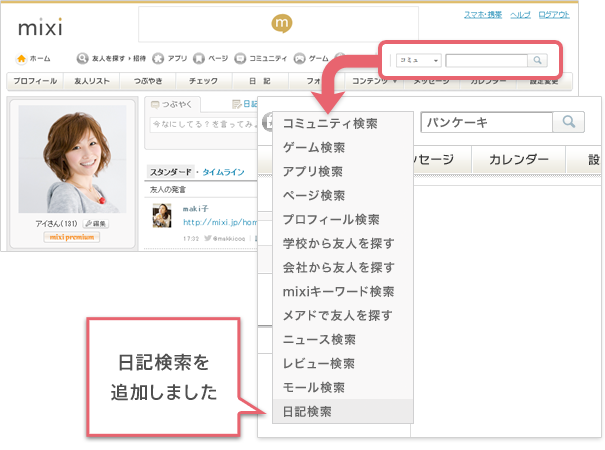Click maki子's avatar thumbnail

tap(162, 215)
